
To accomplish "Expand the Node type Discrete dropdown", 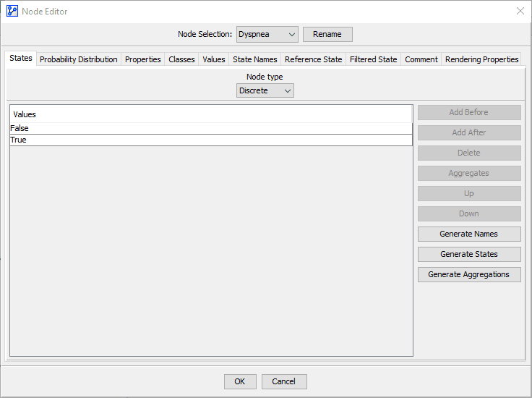I will point(265,90).
